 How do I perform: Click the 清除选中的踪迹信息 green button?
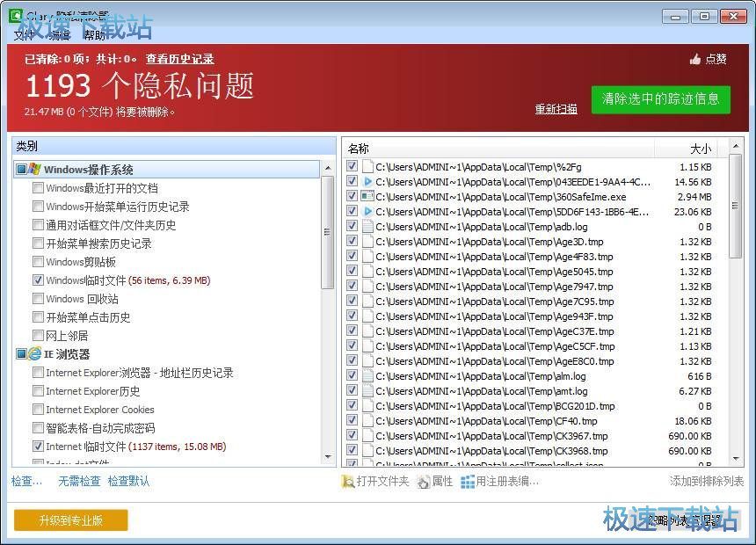coord(660,99)
